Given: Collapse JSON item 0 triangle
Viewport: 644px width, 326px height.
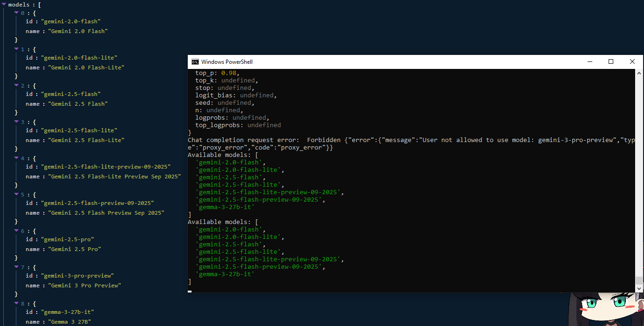Looking at the screenshot, I should [x=16, y=13].
